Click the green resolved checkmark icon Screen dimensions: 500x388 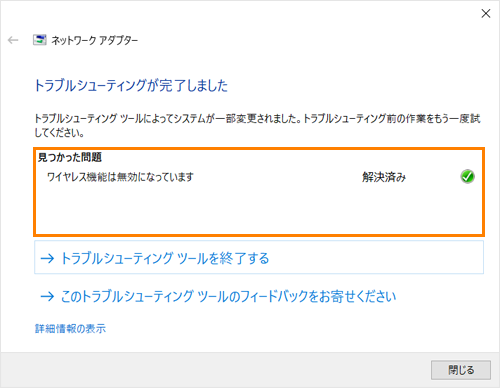467,177
